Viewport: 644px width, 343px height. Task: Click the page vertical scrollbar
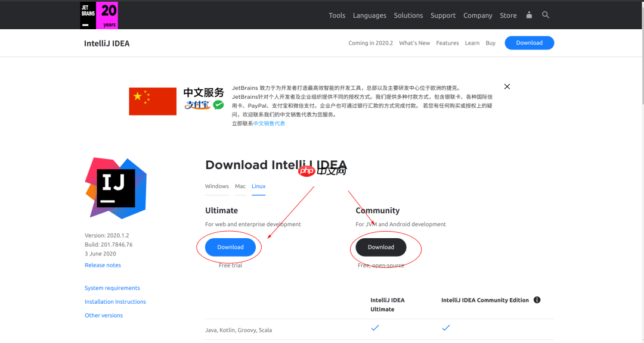[642, 52]
